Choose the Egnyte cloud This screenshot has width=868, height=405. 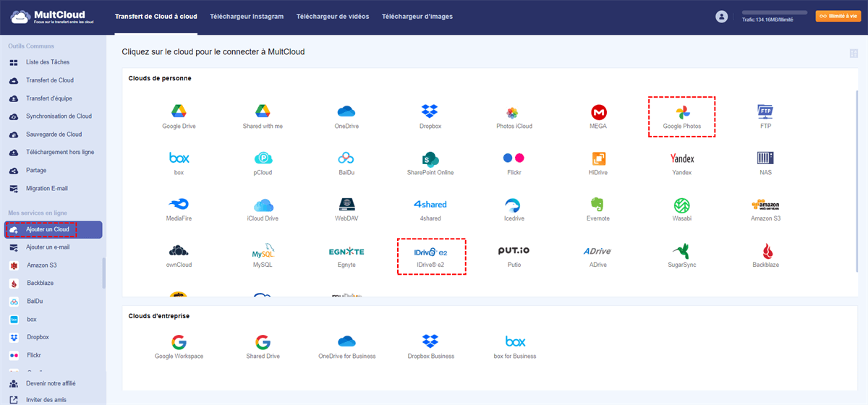tap(346, 255)
